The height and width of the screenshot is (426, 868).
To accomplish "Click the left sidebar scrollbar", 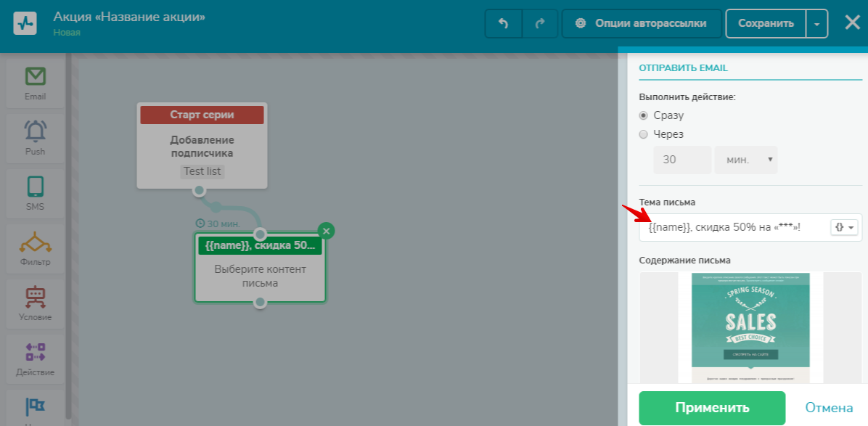I will click(69, 235).
